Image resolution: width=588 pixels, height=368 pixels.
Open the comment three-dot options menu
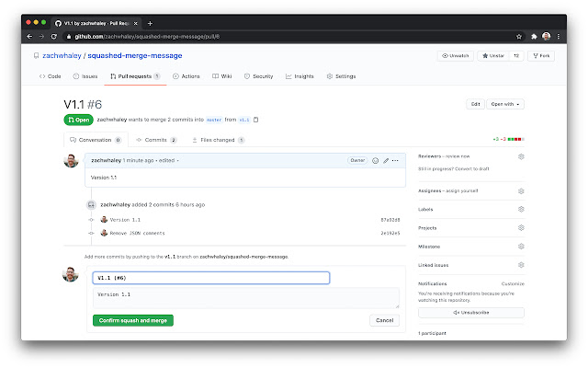point(395,161)
